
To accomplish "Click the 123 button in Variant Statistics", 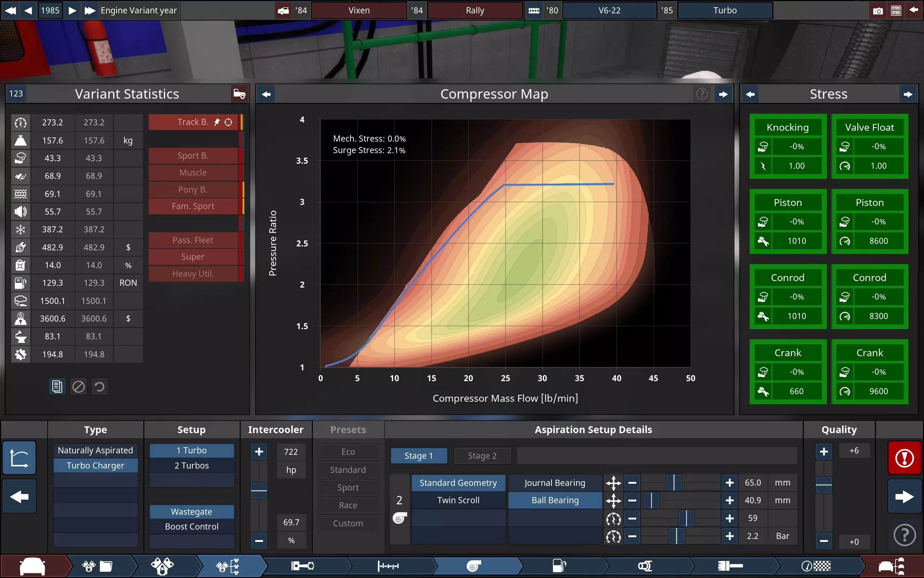I will click(16, 94).
